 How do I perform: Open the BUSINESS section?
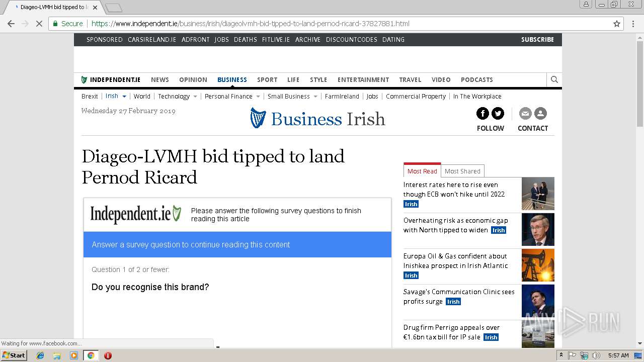[x=232, y=79]
